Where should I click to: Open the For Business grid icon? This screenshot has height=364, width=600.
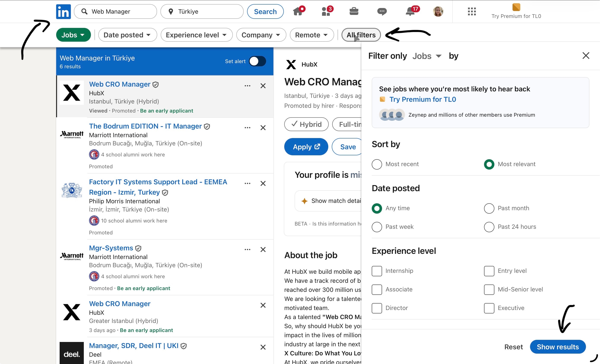point(471,11)
